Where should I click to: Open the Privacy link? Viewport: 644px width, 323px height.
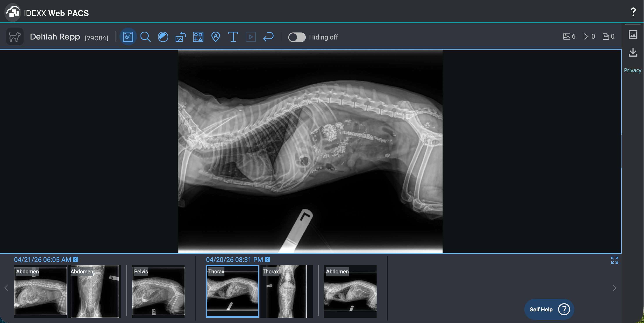coord(632,70)
